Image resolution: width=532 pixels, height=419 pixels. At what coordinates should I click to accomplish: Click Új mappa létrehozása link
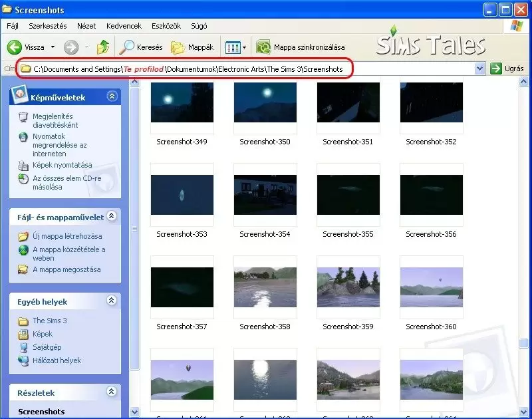tap(67, 236)
